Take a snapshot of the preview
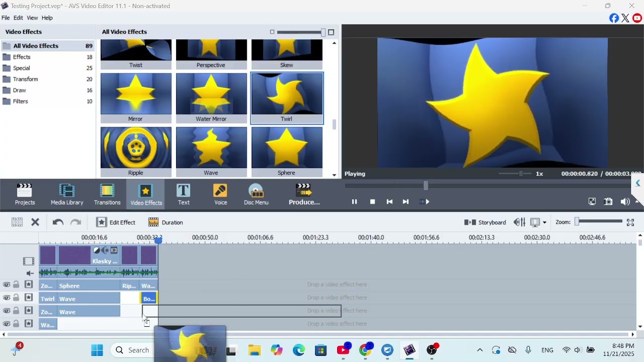The image size is (644, 362). tap(608, 202)
